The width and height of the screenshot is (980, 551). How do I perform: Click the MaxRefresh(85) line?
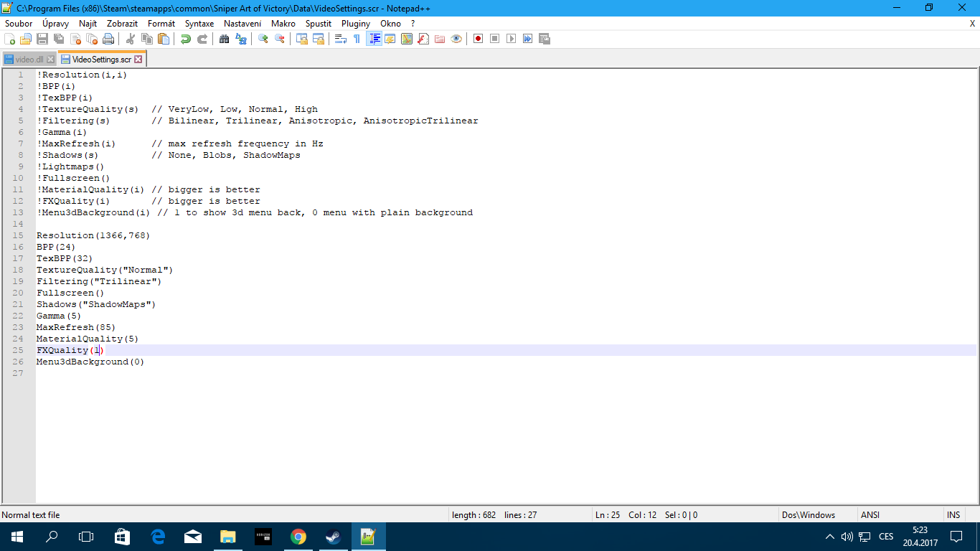point(76,327)
